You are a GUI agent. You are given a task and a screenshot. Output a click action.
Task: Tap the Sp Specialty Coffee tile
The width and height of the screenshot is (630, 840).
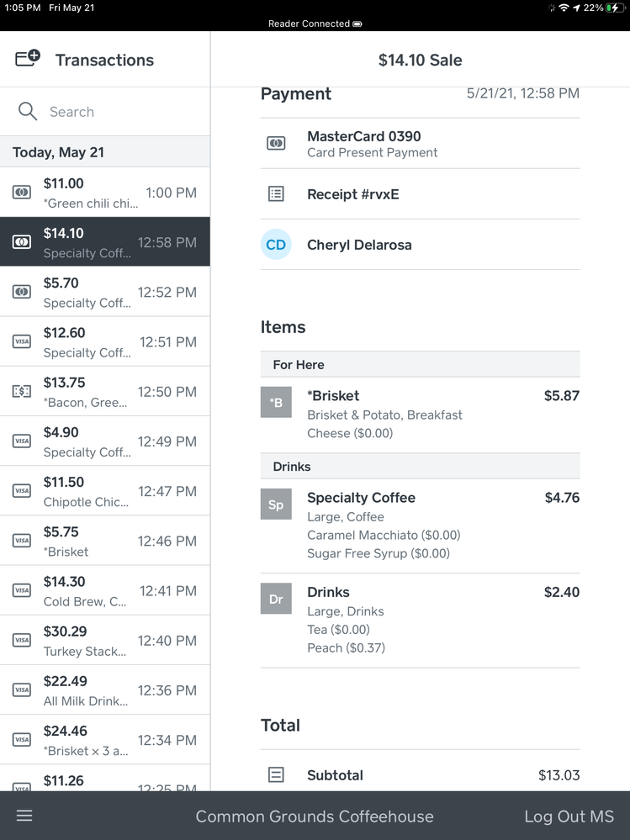pyautogui.click(x=276, y=505)
